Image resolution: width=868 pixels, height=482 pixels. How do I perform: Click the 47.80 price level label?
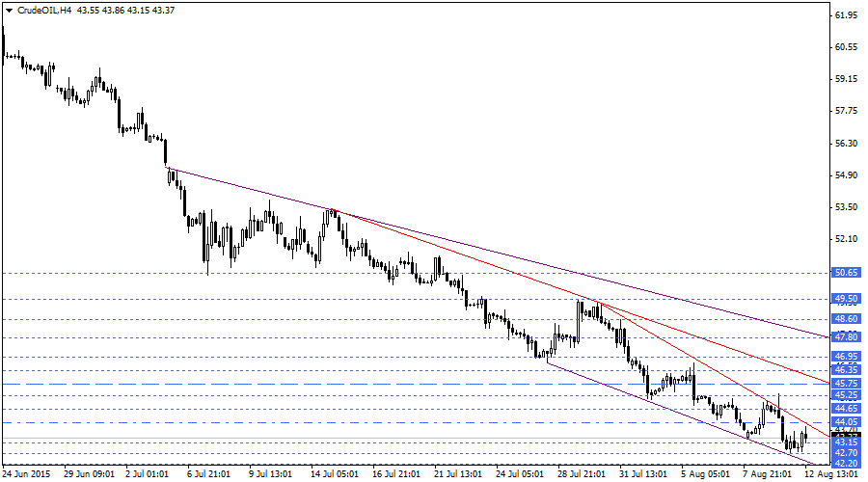[x=846, y=337]
